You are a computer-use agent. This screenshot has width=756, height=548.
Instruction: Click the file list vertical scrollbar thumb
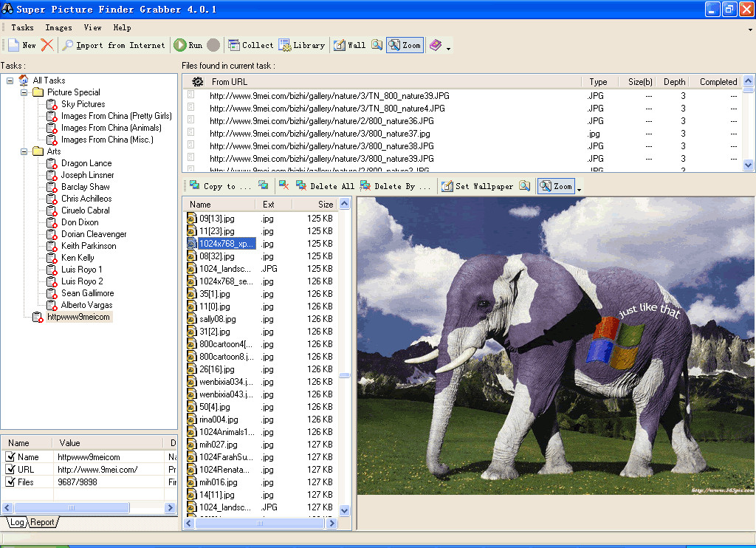pos(344,375)
